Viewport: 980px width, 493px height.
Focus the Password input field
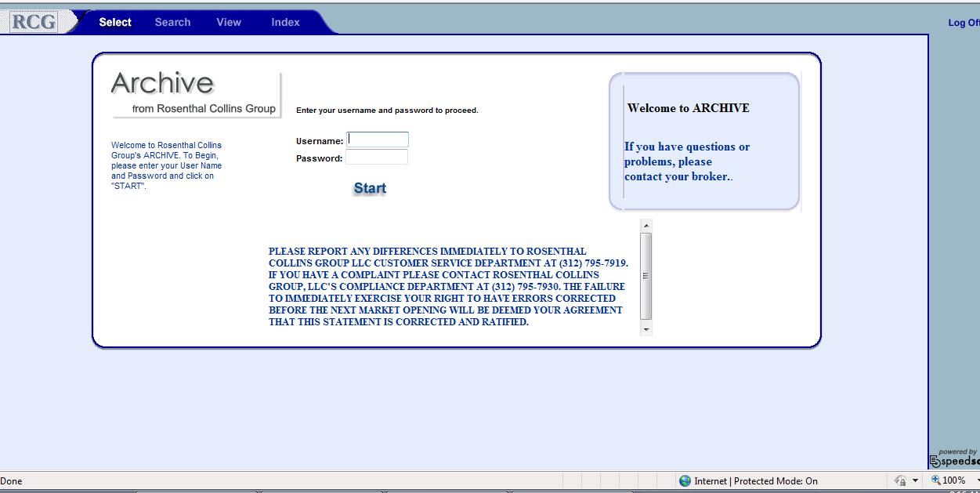pos(377,157)
